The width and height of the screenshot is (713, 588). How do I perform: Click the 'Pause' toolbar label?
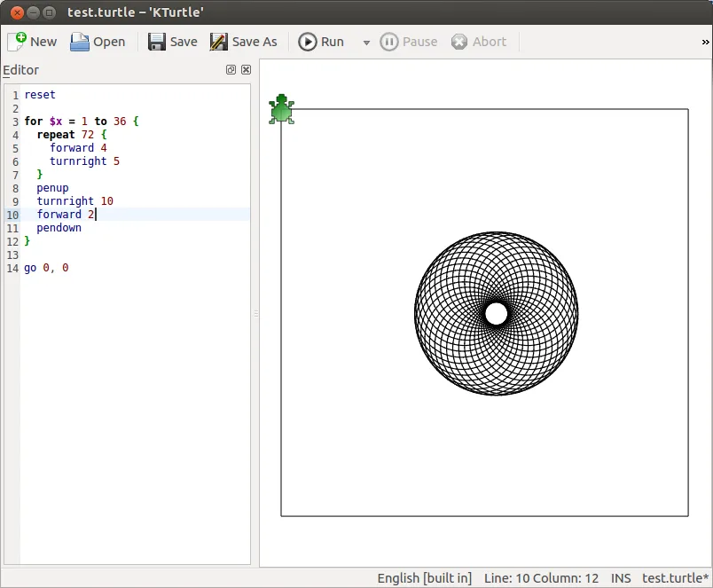point(420,42)
